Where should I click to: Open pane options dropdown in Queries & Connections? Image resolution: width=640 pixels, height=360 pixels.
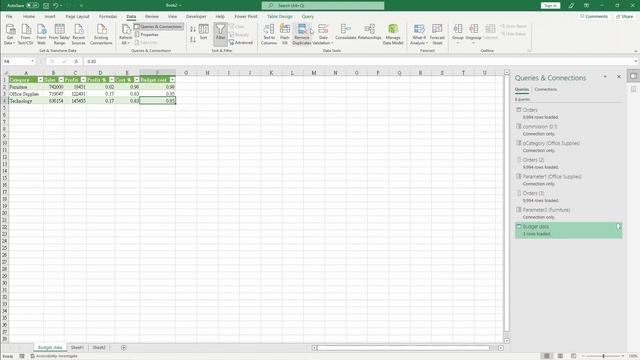(605, 77)
